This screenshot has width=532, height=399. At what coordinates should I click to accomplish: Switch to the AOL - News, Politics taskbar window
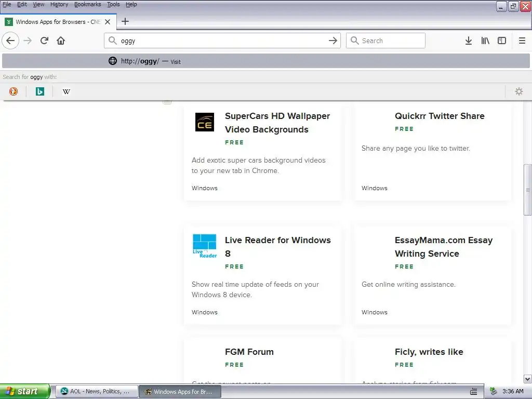pos(97,392)
